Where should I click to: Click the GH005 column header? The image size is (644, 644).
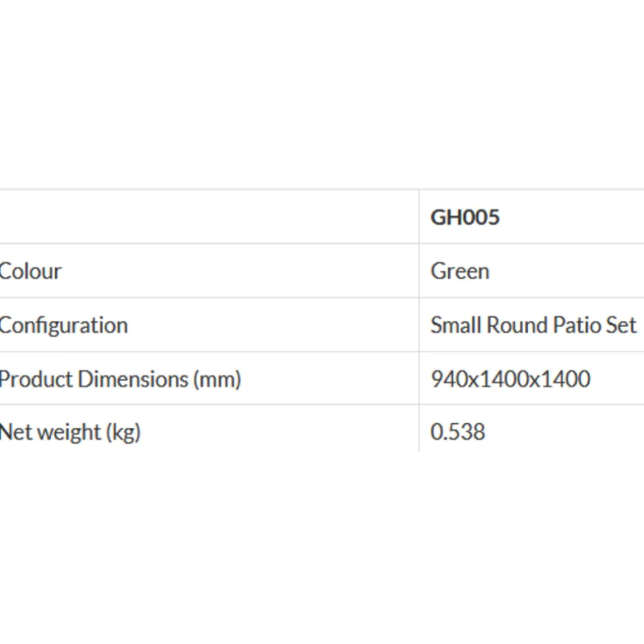click(465, 218)
